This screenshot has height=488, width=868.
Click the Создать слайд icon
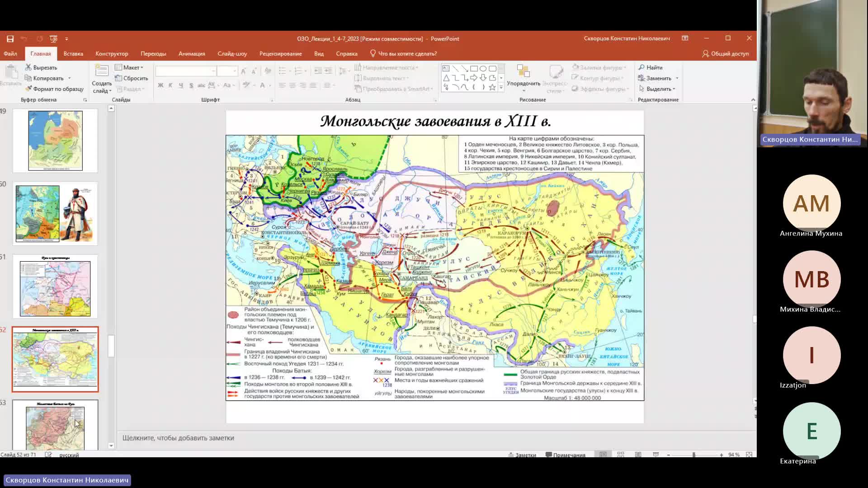pyautogui.click(x=102, y=71)
